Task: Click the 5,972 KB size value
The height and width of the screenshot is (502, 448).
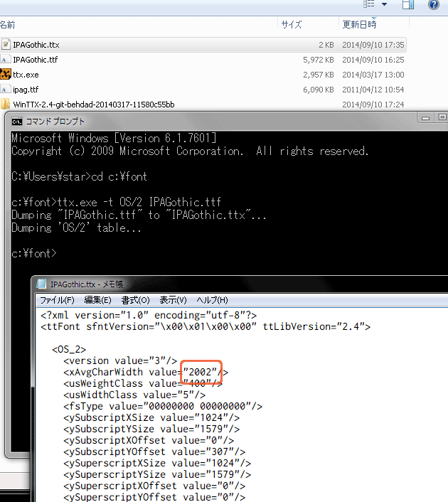Action: point(319,60)
